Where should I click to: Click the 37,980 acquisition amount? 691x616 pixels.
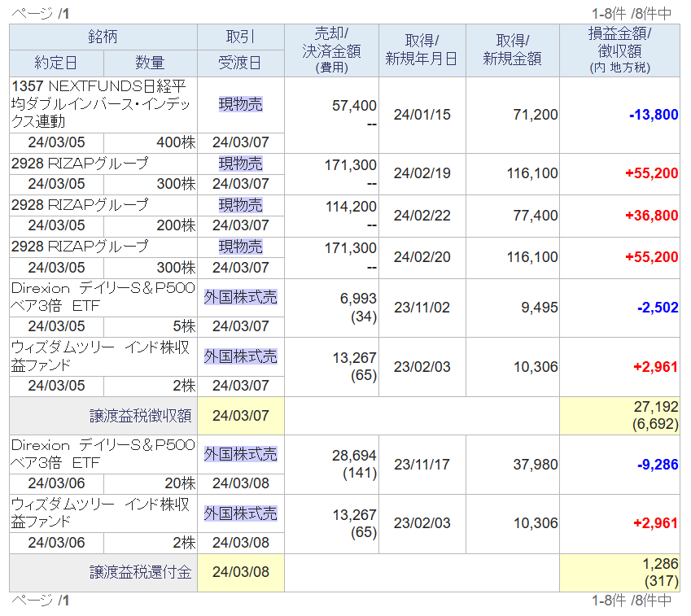(x=536, y=465)
